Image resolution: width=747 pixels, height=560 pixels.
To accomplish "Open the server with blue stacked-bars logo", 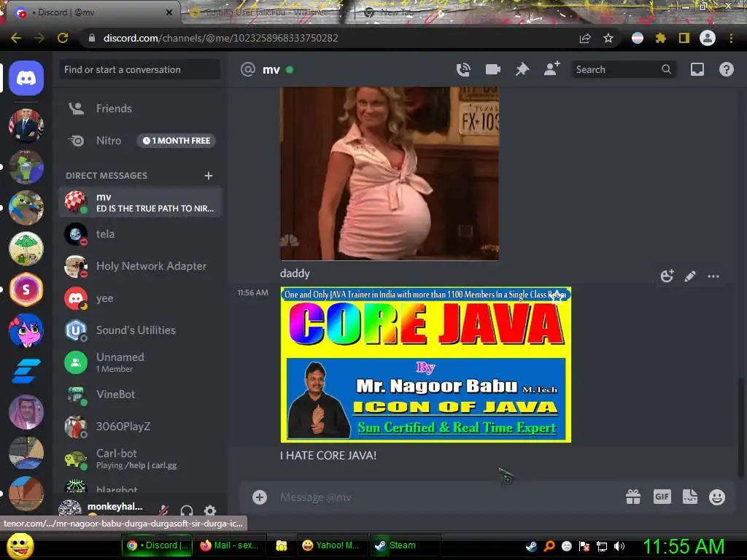I will 26,371.
